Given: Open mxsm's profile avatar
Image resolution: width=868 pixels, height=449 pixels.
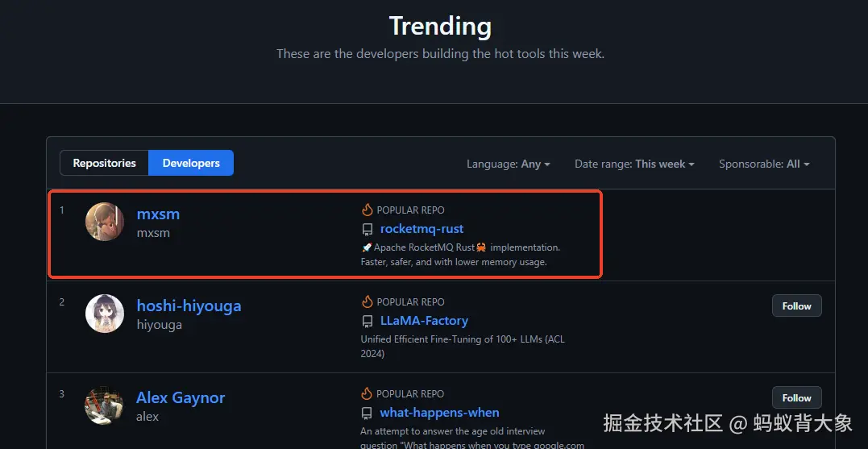Looking at the screenshot, I should click(105, 222).
